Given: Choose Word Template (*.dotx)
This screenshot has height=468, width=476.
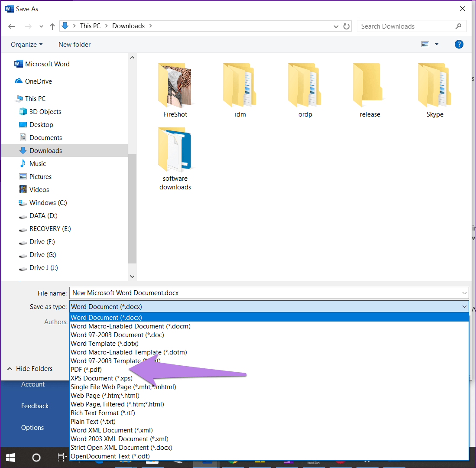Looking at the screenshot, I should coord(269,344).
